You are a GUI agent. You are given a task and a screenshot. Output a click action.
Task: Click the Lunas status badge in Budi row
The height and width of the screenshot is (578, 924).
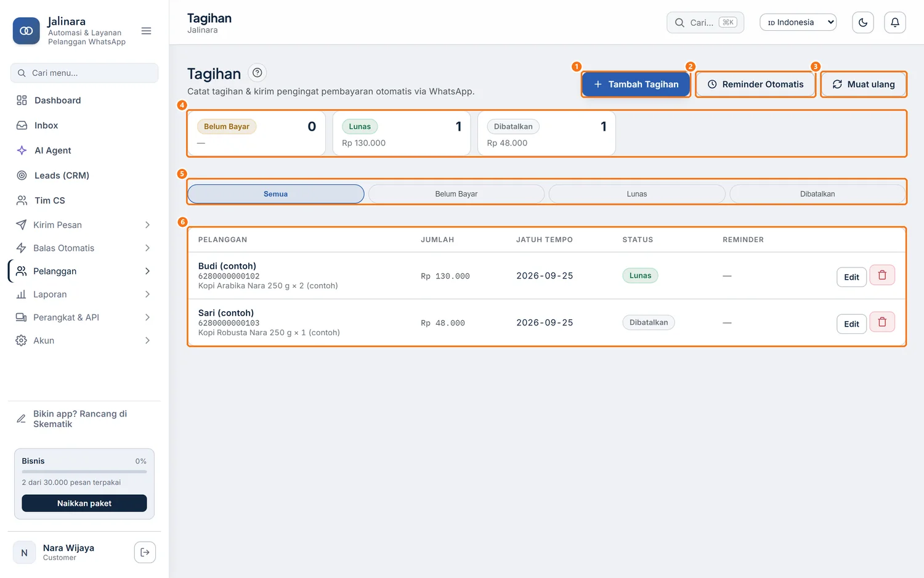[640, 275]
